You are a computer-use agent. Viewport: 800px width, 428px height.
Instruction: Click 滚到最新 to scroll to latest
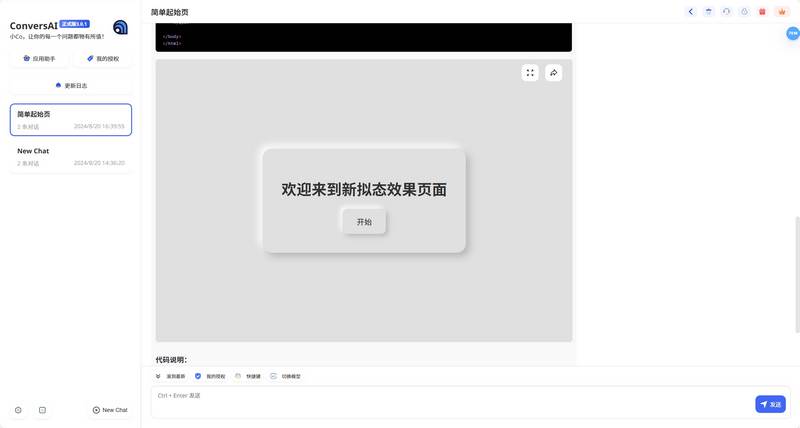(x=170, y=376)
